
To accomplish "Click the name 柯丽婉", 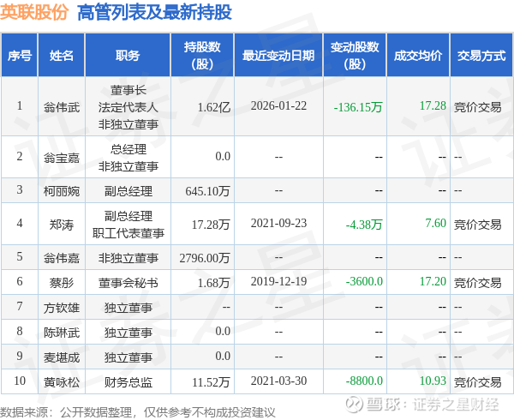I will (x=62, y=191).
